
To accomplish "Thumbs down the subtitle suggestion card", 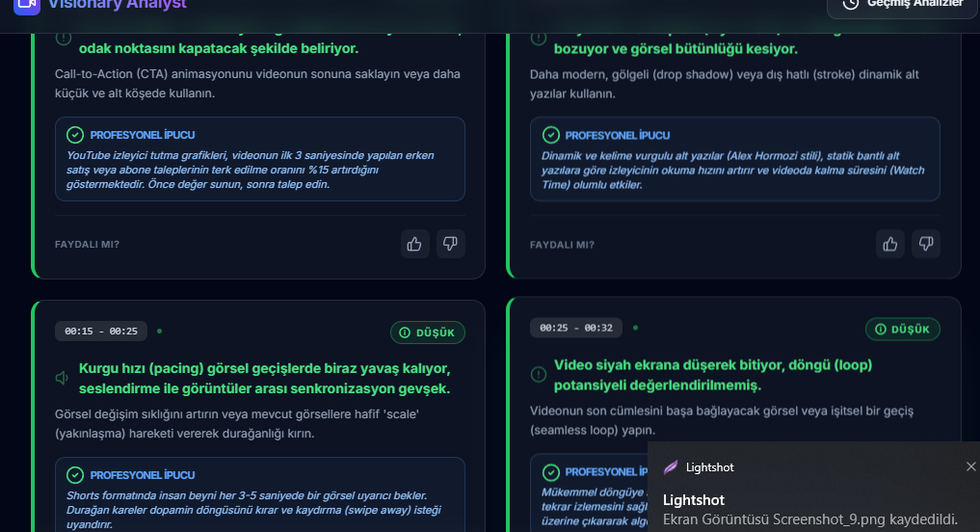I will point(926,244).
